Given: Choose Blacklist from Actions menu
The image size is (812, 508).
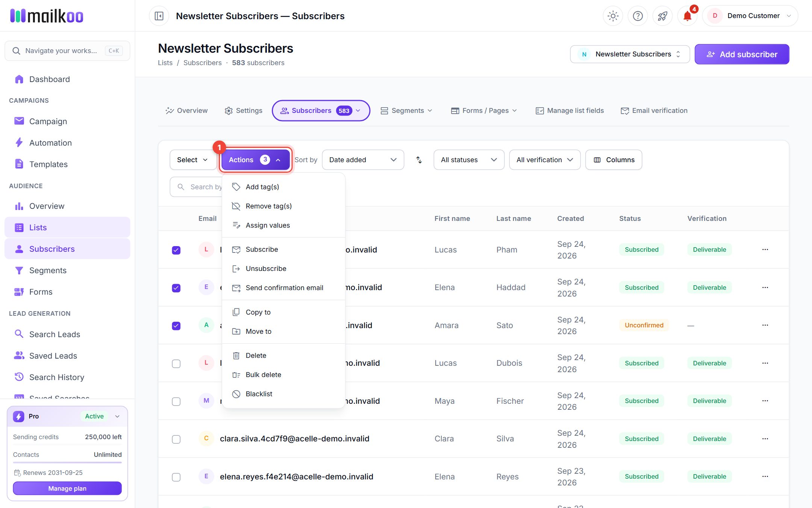Looking at the screenshot, I should (x=283, y=394).
